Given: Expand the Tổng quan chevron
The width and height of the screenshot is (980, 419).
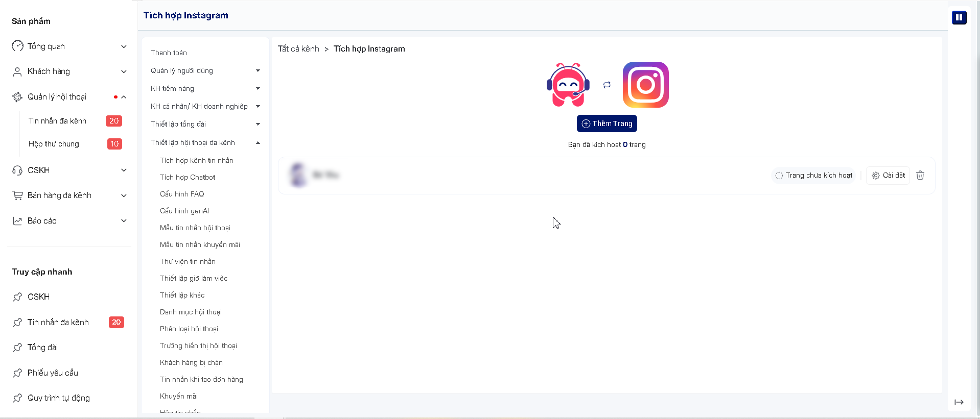Looking at the screenshot, I should pos(124,46).
